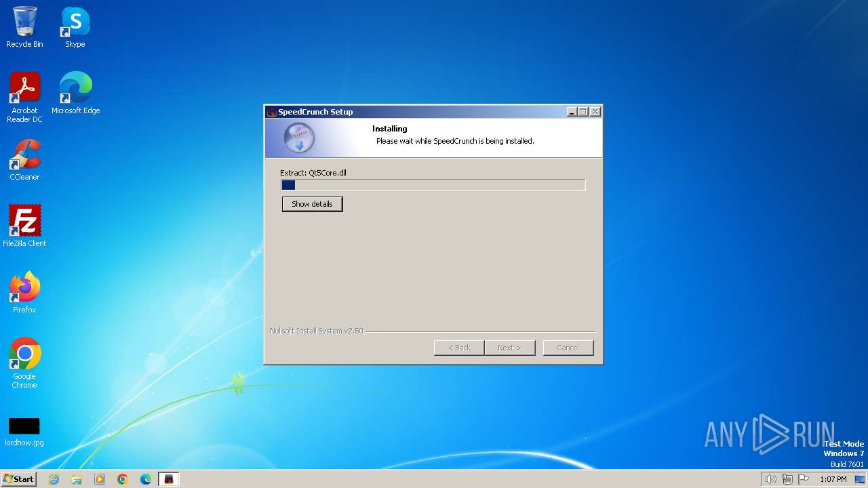Click the Show details button
This screenshot has height=488, width=868.
[312, 204]
